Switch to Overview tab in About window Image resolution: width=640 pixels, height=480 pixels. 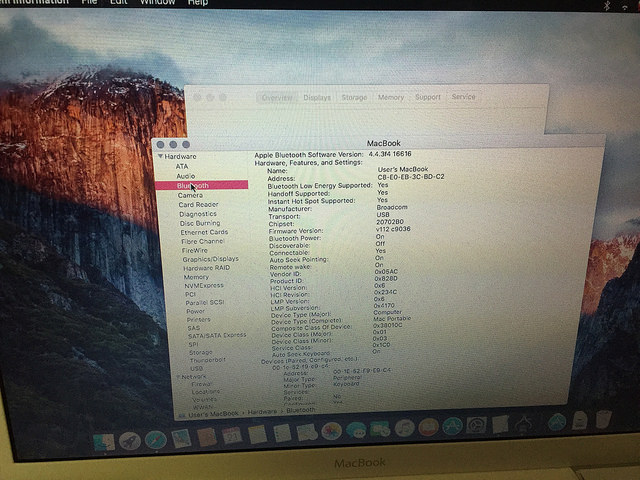point(277,98)
